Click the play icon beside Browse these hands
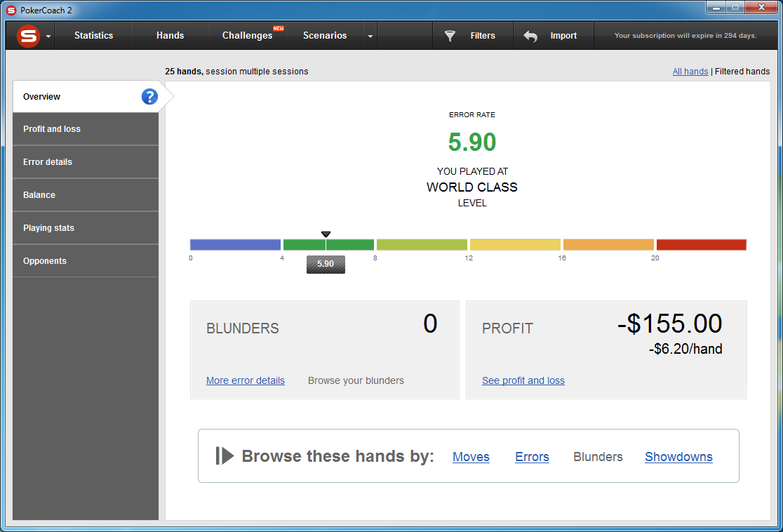Viewport: 783px width, 532px height. (225, 455)
